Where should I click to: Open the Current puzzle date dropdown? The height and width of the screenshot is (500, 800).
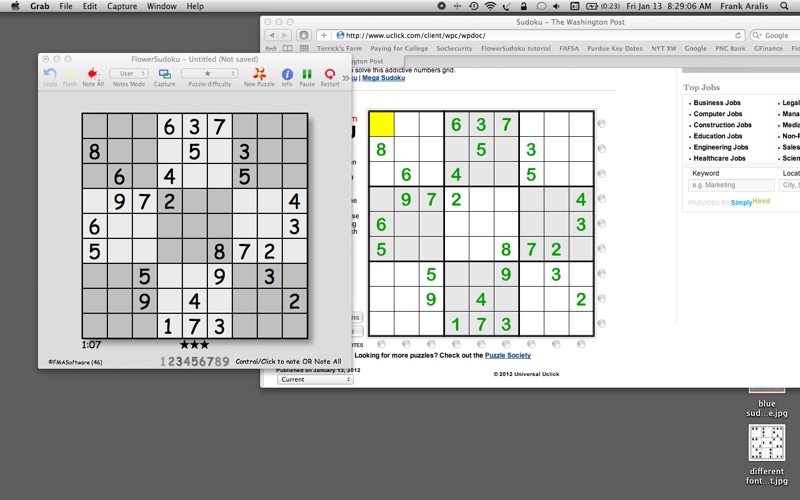[315, 379]
